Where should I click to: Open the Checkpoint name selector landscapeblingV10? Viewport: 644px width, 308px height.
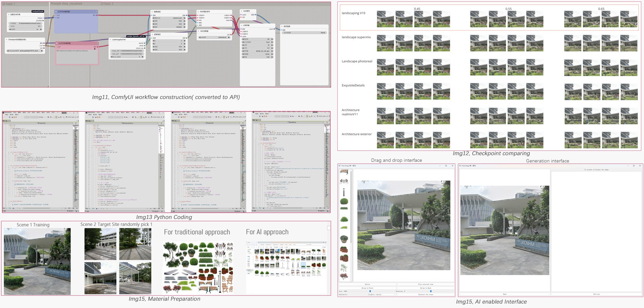coord(25,51)
